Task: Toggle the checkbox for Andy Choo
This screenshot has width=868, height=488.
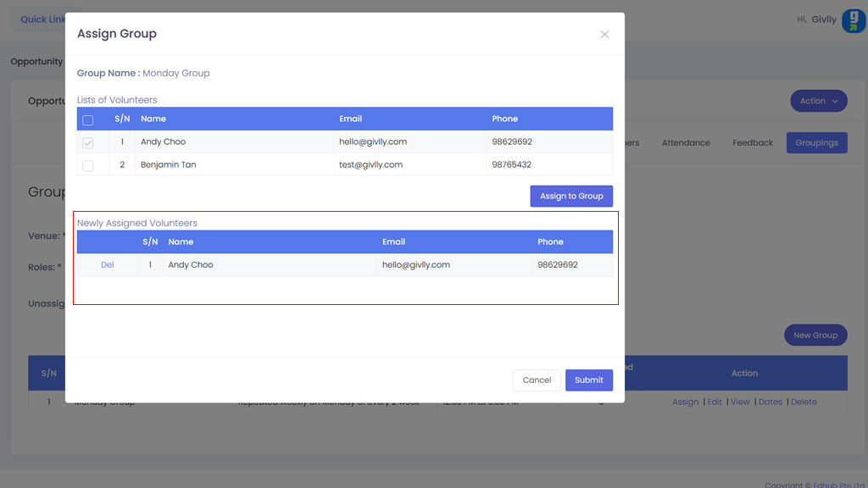Action: point(88,143)
